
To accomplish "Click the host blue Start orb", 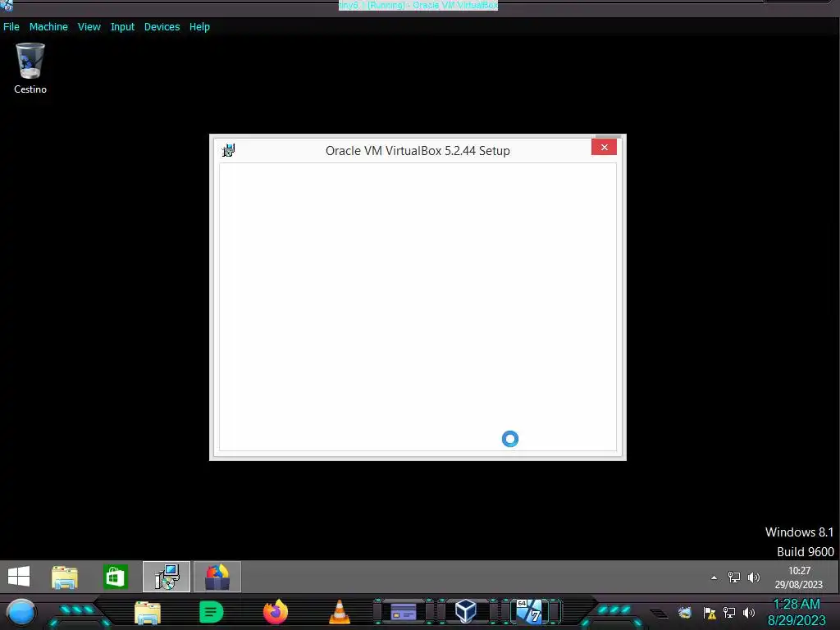I will (x=21, y=612).
